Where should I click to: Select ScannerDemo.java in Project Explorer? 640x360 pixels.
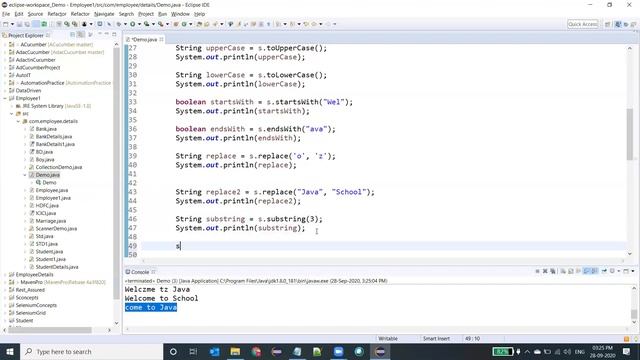click(56, 229)
